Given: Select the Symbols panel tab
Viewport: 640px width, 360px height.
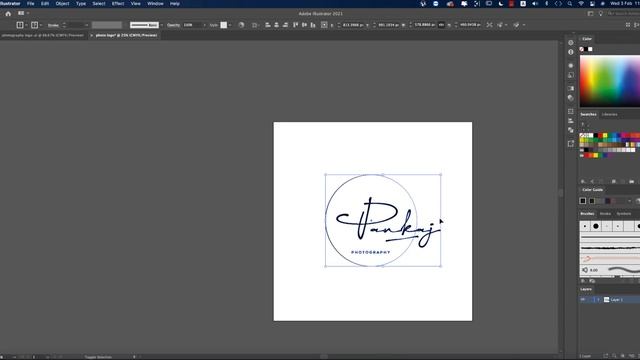Looking at the screenshot, I should pyautogui.click(x=623, y=214).
